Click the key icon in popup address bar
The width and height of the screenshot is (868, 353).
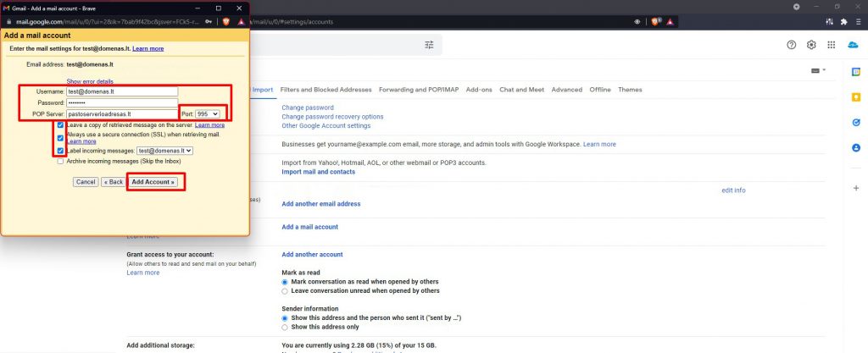(209, 21)
